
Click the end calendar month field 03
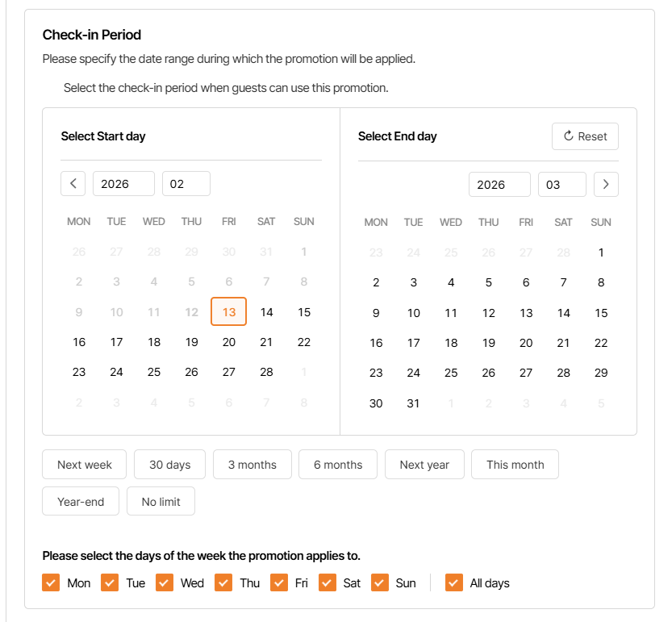click(x=561, y=184)
